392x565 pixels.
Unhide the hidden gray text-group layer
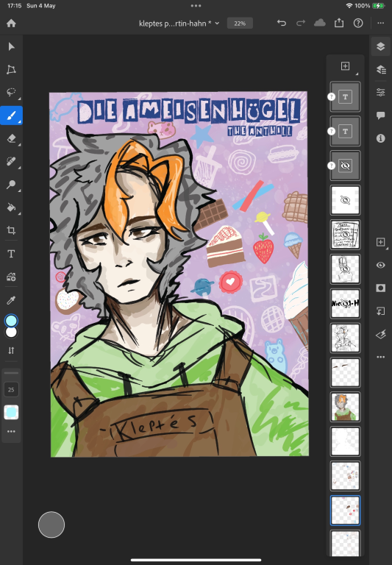click(x=345, y=166)
